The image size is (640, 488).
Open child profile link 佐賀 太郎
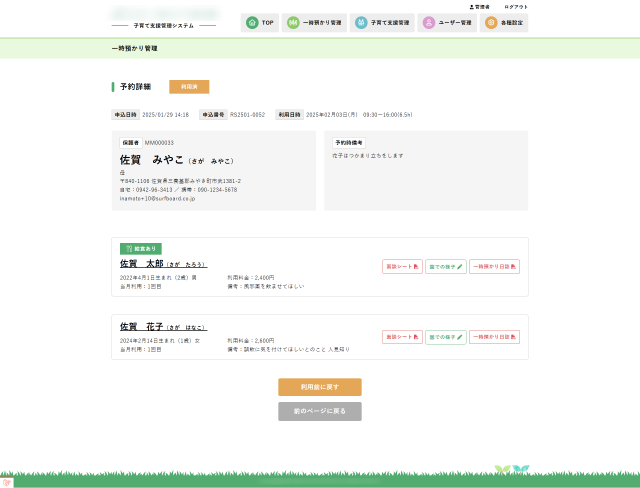[x=163, y=264]
